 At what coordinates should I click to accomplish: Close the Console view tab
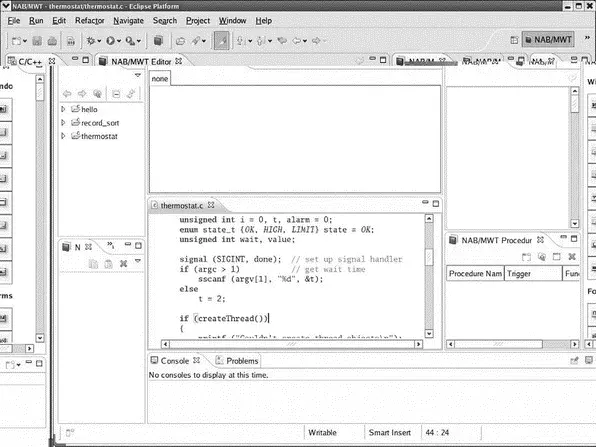197,360
